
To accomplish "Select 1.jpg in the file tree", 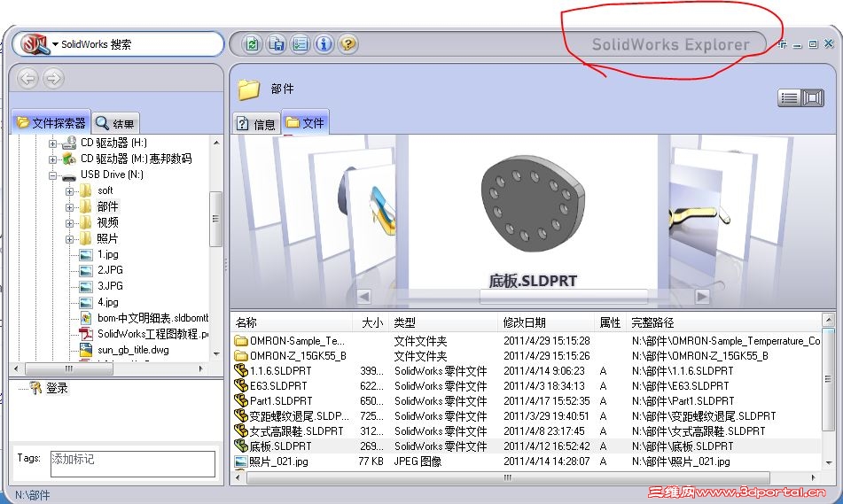I will (107, 254).
